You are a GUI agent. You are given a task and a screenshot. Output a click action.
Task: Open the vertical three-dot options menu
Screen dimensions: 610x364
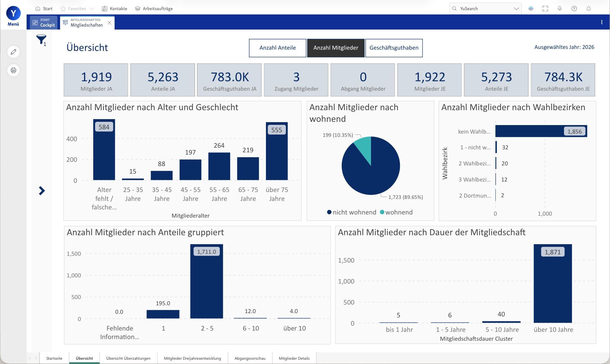click(x=602, y=22)
